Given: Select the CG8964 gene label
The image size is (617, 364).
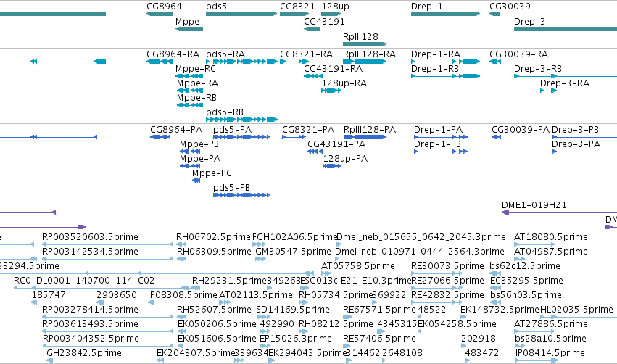Looking at the screenshot, I should point(164,7).
